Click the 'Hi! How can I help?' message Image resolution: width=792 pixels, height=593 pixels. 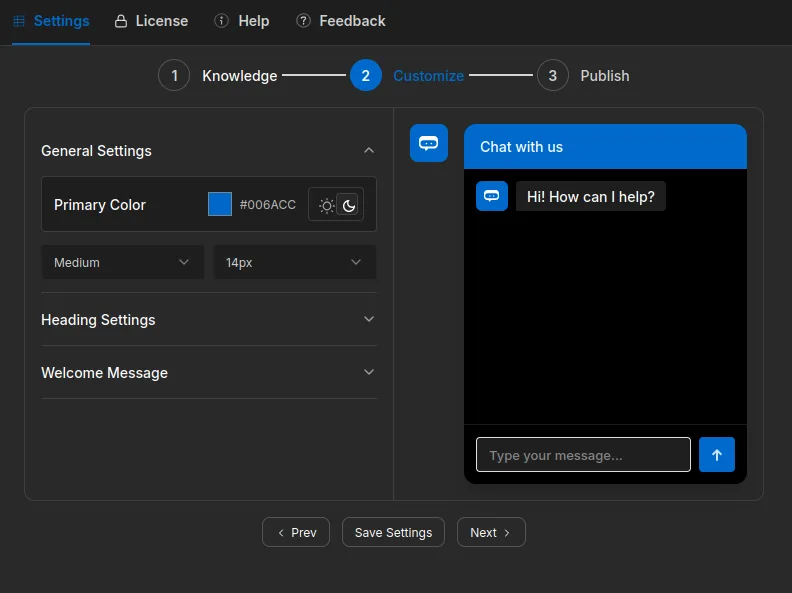tap(590, 196)
